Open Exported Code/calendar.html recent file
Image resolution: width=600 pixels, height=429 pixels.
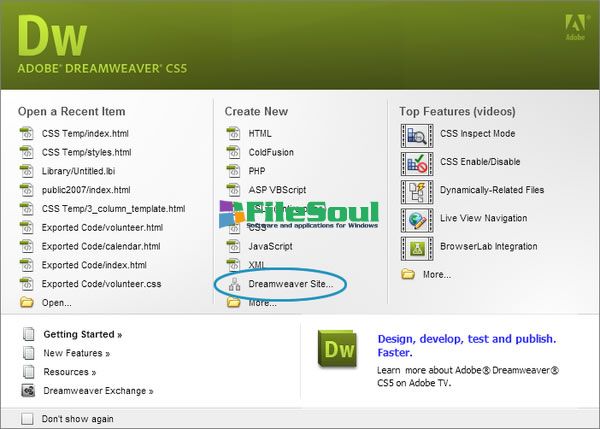100,246
